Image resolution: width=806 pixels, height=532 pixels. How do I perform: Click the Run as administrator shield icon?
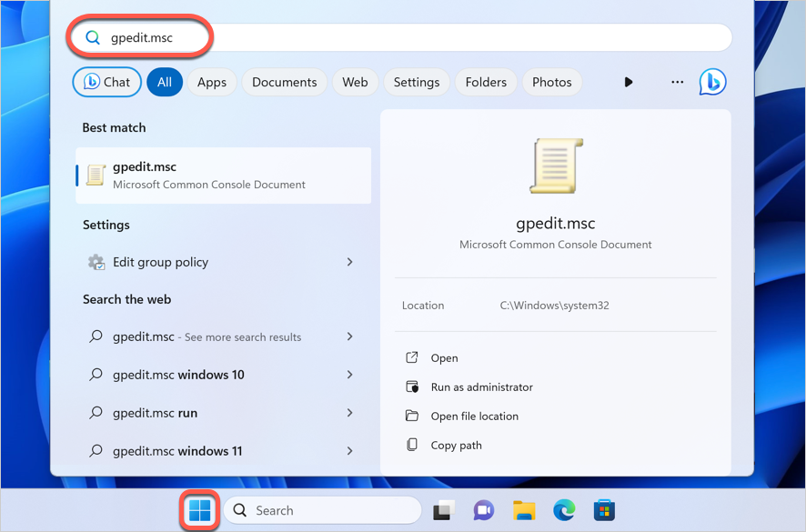click(412, 386)
